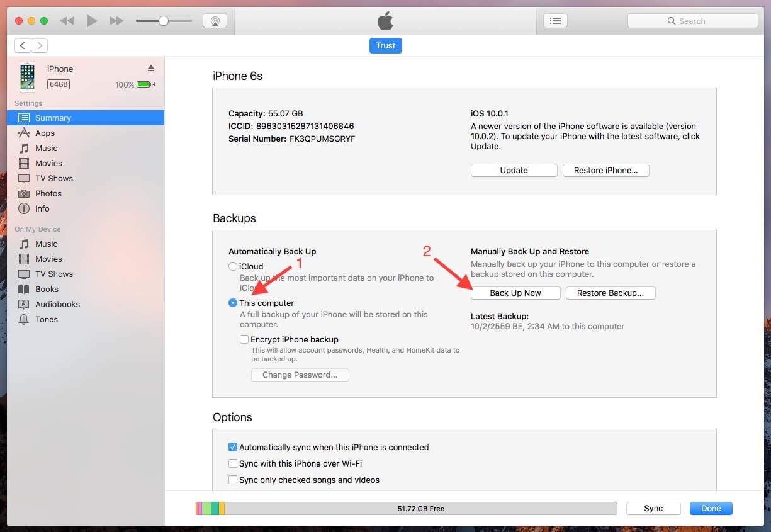The width and height of the screenshot is (771, 532).
Task: Click the play button in toolbar
Action: 92,21
